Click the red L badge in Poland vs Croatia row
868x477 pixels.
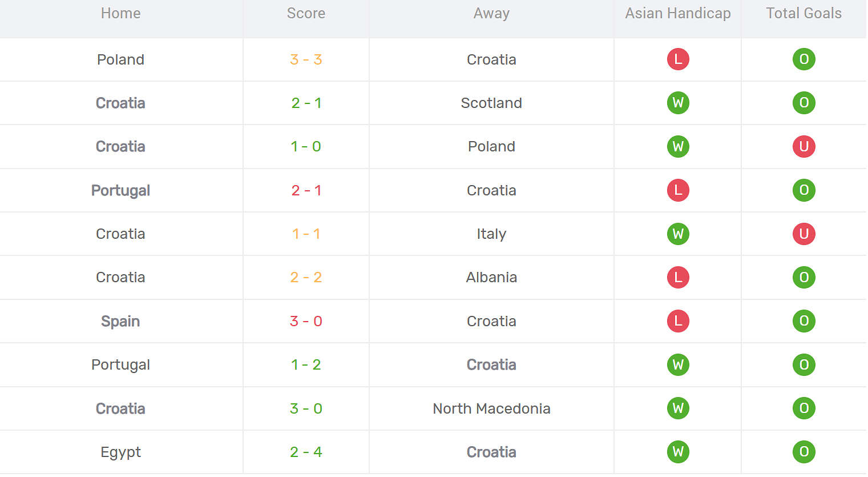[678, 59]
